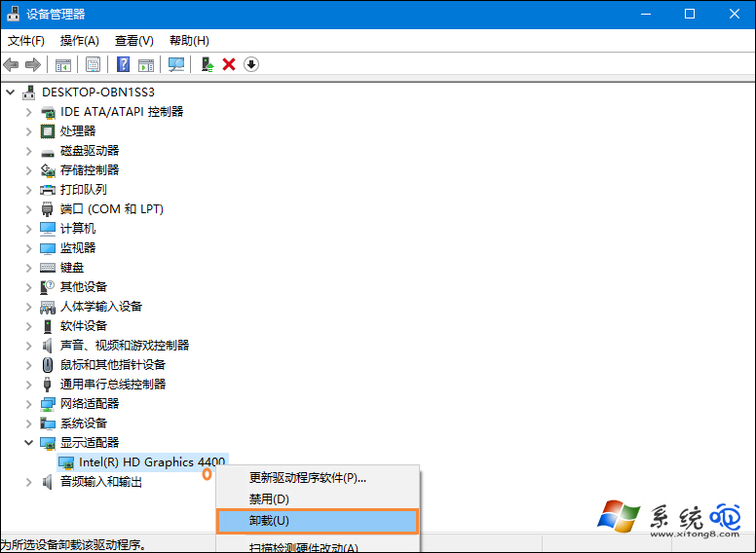Click the IDE ATA/ATAPI controller icon
This screenshot has width=756, height=553.
pos(48,112)
